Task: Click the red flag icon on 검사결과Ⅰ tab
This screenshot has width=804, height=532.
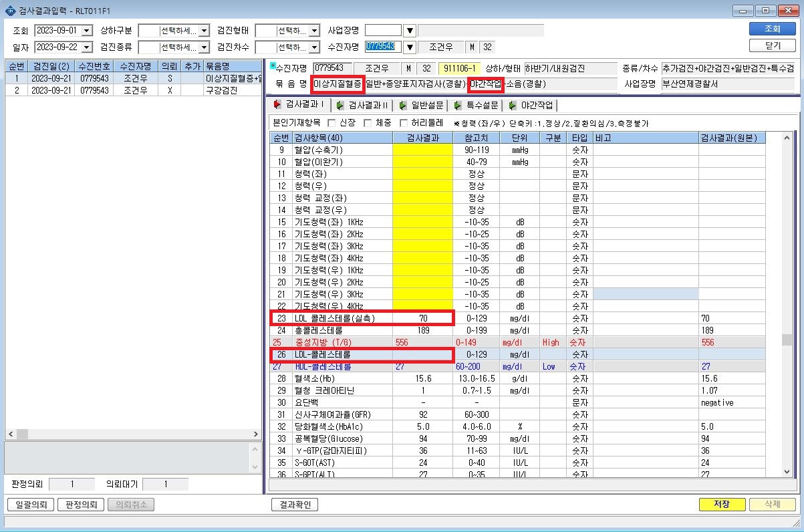Action: [277, 105]
